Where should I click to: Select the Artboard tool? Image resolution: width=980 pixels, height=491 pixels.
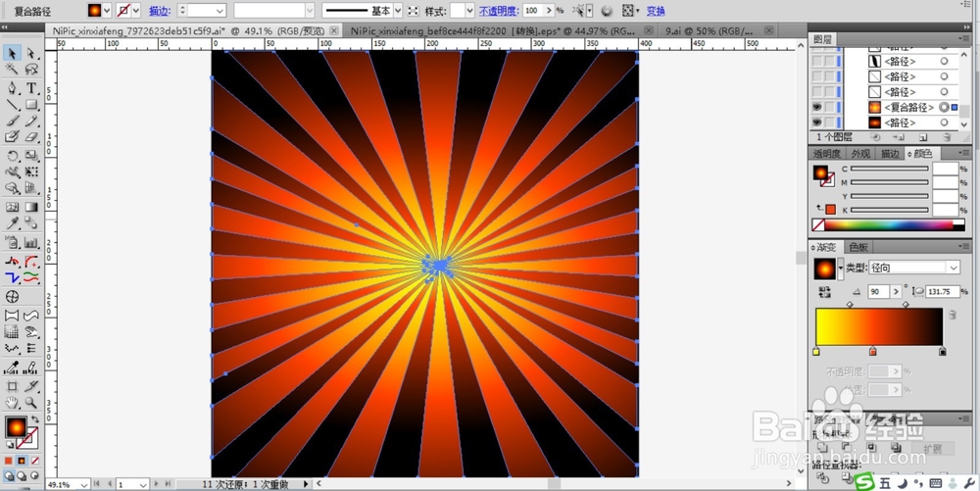[12, 386]
